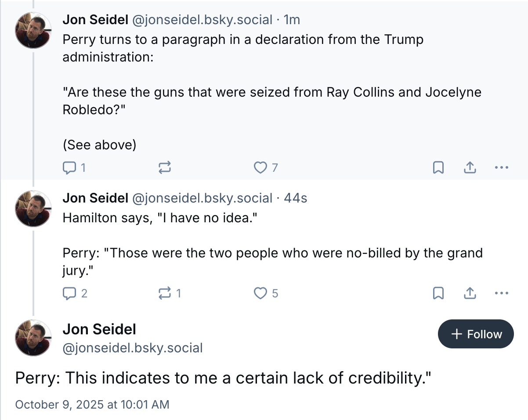Open more options on the Hamilton post
This screenshot has height=420, width=528.
pyautogui.click(x=501, y=293)
